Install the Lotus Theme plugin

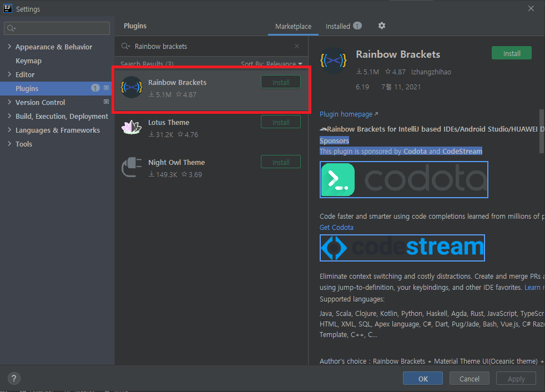[281, 122]
